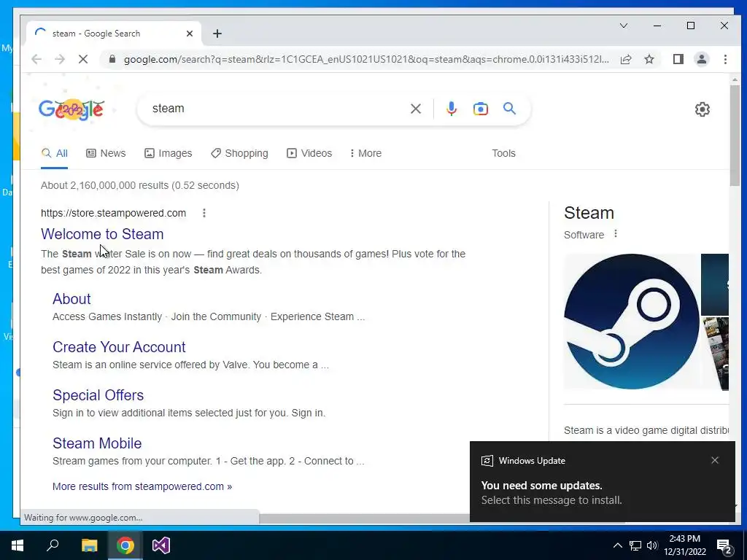Open the taskbar clock showing 2:43 PM

[684, 545]
